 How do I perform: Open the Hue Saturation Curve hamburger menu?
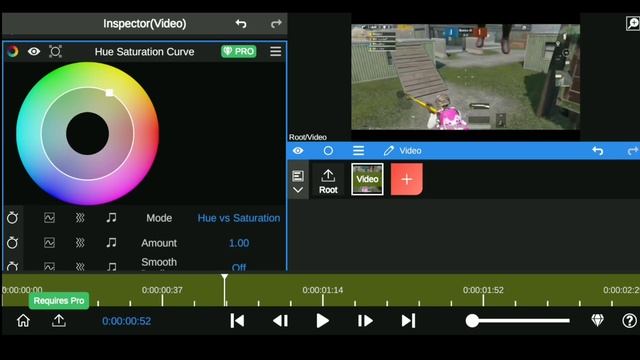click(276, 51)
